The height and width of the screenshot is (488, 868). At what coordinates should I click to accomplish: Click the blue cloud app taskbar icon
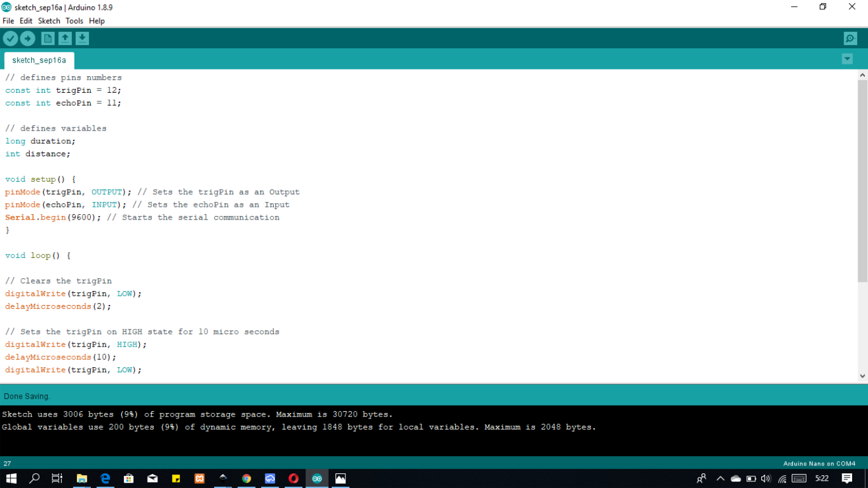click(270, 479)
